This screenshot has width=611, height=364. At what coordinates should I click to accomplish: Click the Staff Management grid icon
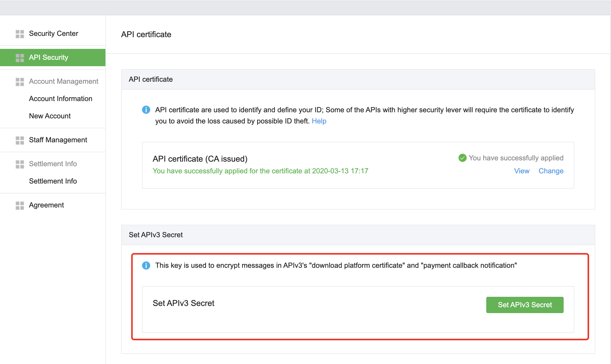tap(19, 140)
